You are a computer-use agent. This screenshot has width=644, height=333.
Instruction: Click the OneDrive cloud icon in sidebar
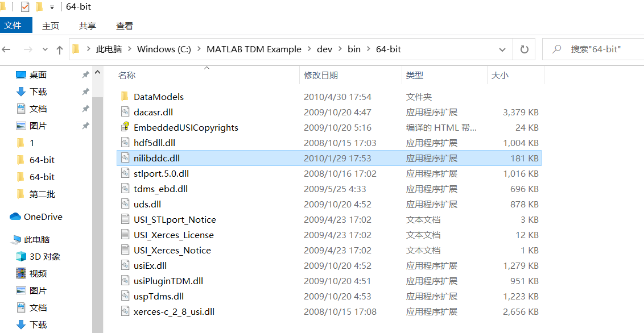pos(15,217)
